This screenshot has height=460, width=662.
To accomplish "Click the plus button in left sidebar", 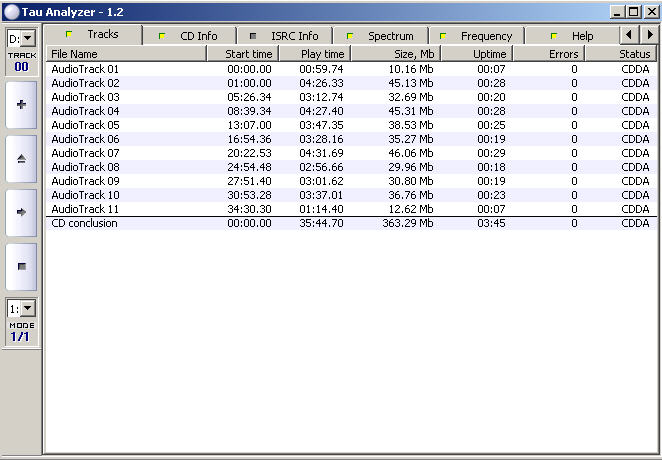I will tap(21, 104).
